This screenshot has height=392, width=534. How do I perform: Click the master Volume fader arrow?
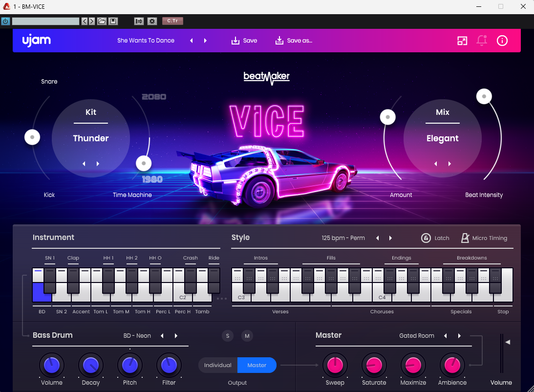[x=508, y=342]
